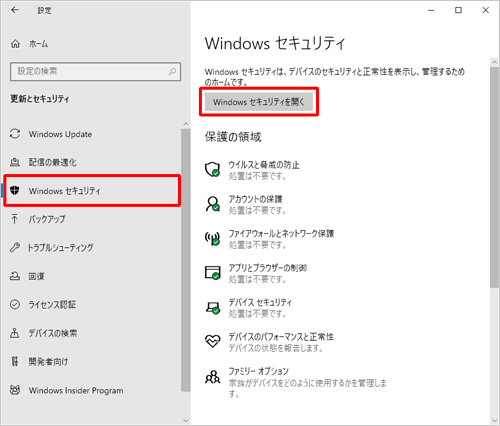Click the family options people icon
The height and width of the screenshot is (426, 500).
pos(213,377)
